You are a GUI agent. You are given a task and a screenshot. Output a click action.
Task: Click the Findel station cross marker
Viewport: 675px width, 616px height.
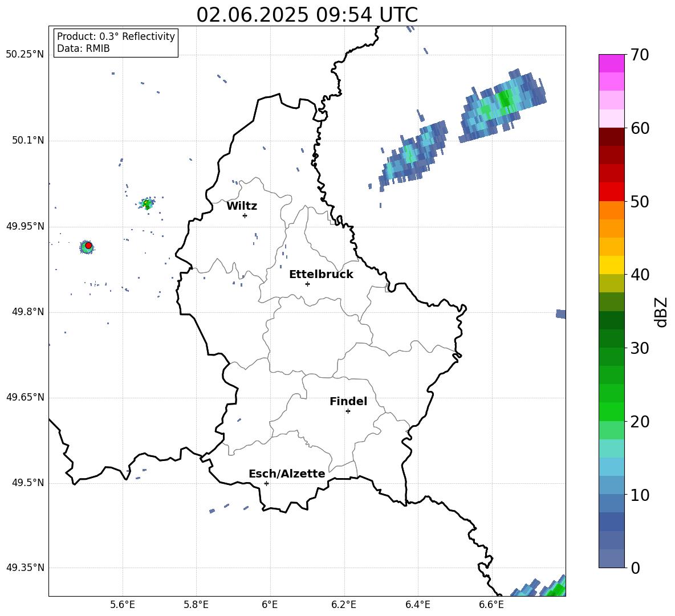tap(348, 411)
